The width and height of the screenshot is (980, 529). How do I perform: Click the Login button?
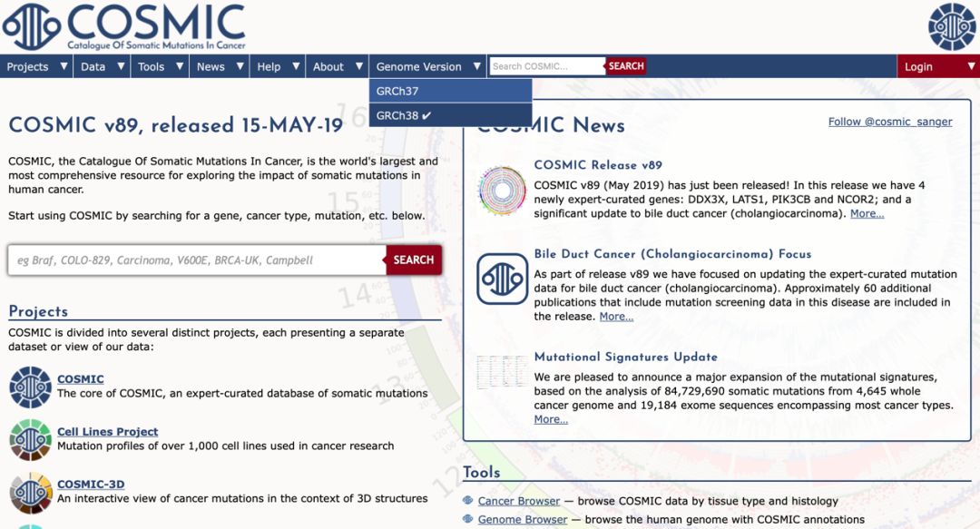pos(918,66)
